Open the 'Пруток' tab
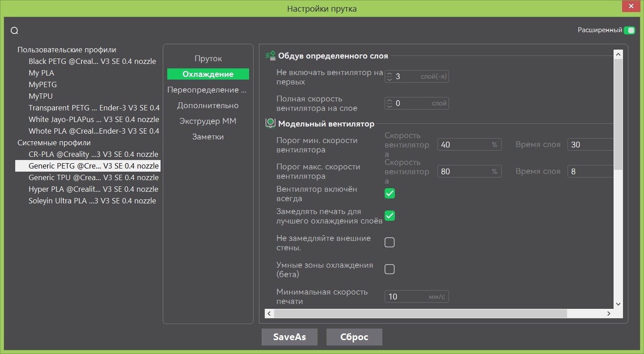Screen dimensions: 644x354 click(208, 59)
